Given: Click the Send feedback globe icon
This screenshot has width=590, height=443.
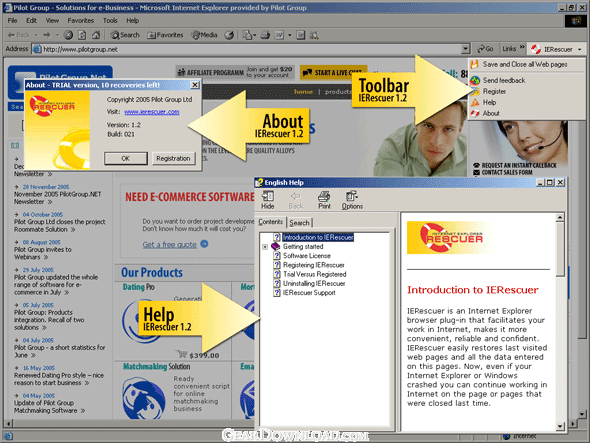Looking at the screenshot, I should click(475, 80).
